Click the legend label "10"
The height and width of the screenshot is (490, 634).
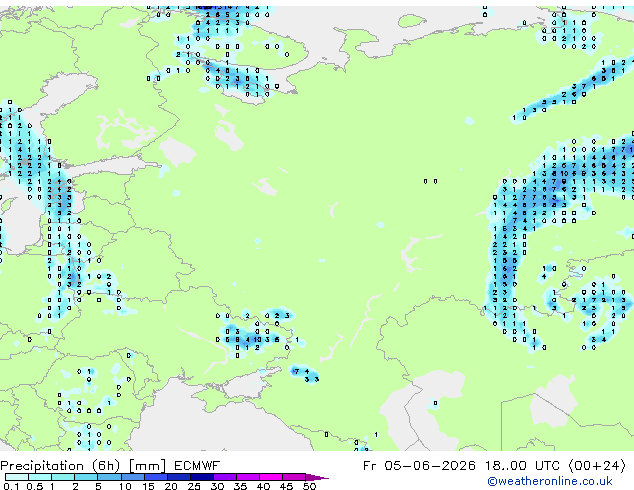[125, 486]
